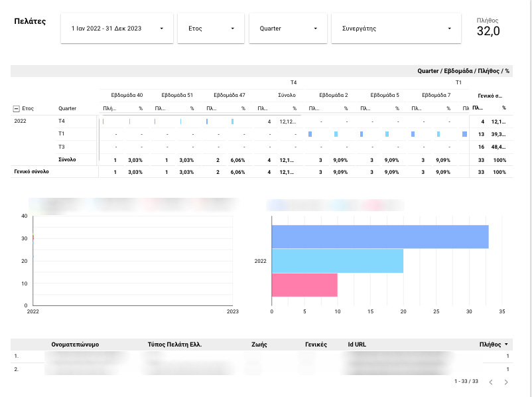Click the Quarter / Εβδομάδα / Πλήθος / % header

tap(463, 71)
